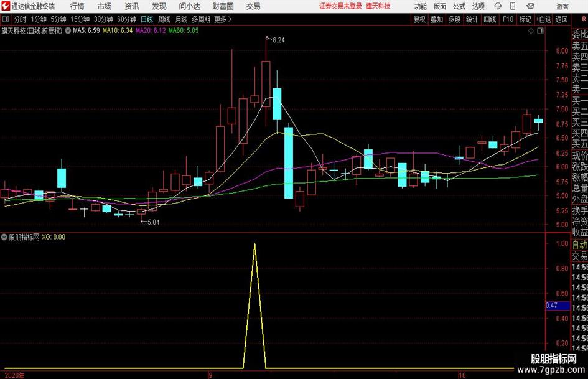Click the 8.00 price axis label

click(562, 51)
